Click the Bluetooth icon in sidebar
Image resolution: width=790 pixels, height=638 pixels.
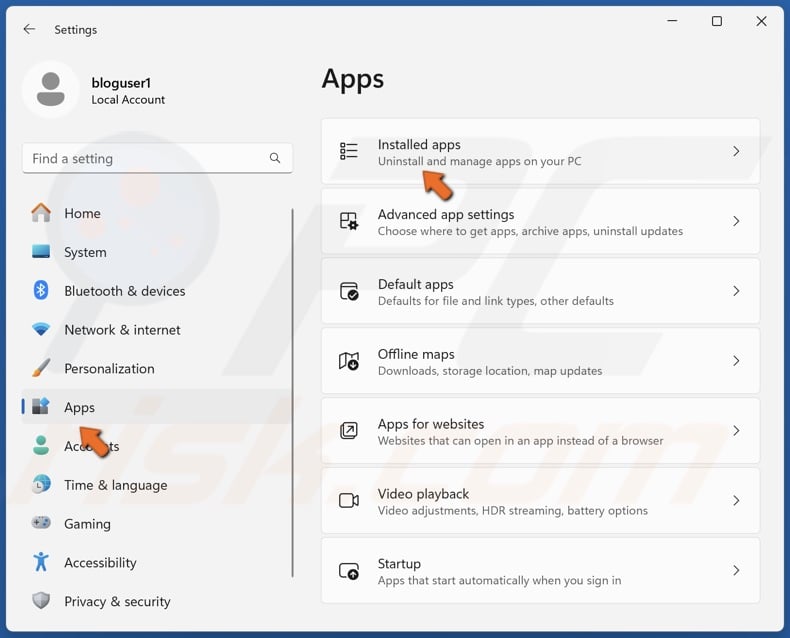pos(41,290)
